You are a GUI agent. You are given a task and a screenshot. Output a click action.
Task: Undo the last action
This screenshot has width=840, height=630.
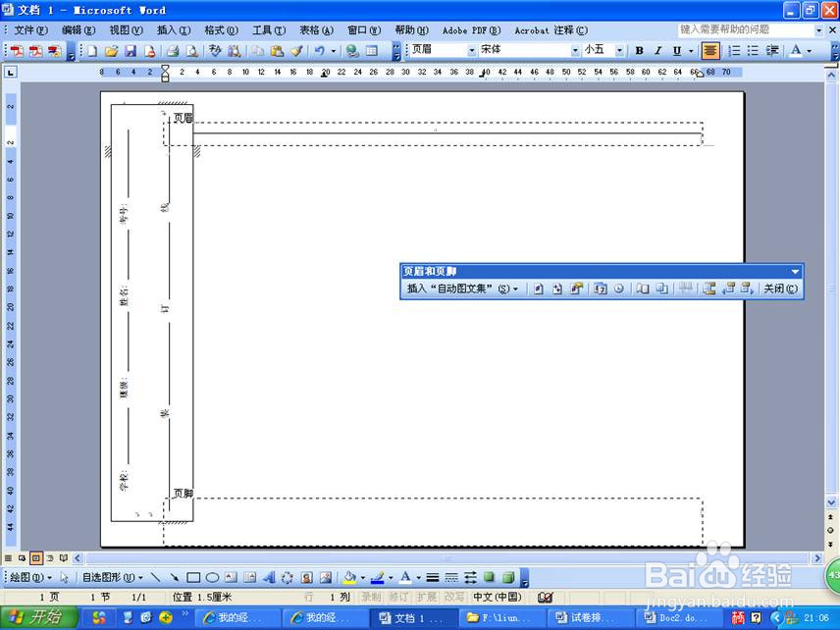320,51
